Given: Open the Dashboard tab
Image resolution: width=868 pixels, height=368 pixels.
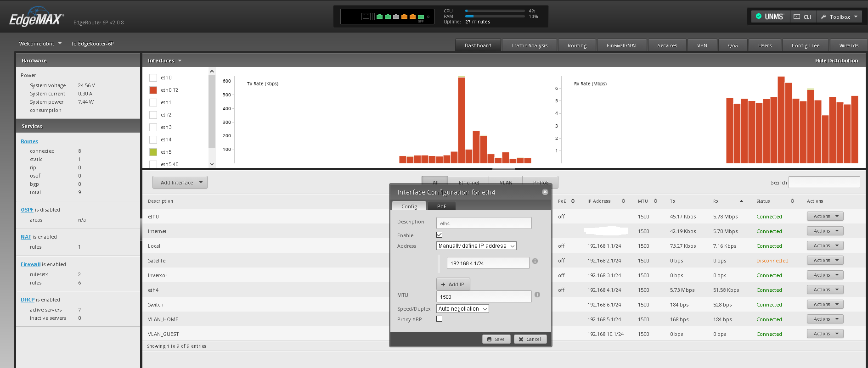Looking at the screenshot, I should 478,45.
